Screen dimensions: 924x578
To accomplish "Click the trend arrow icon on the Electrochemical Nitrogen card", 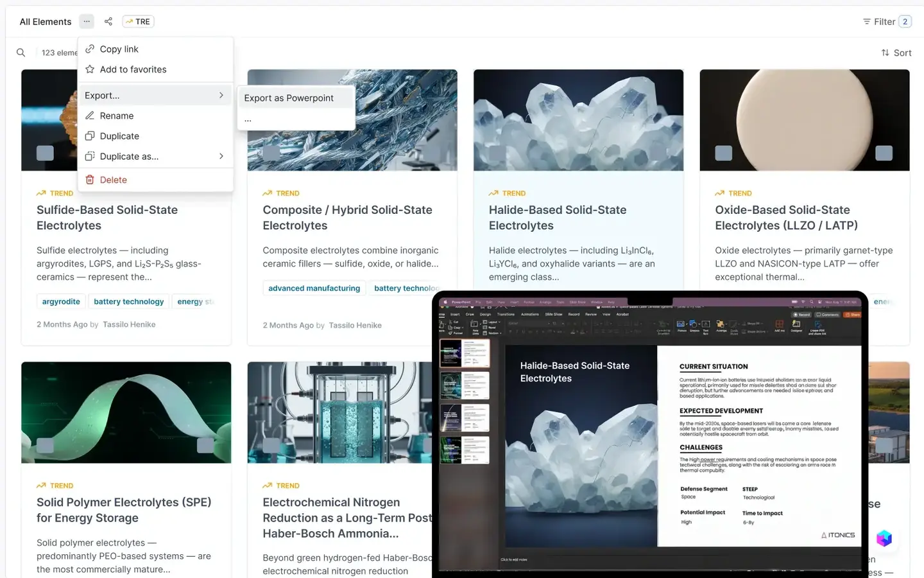I will coord(267,486).
